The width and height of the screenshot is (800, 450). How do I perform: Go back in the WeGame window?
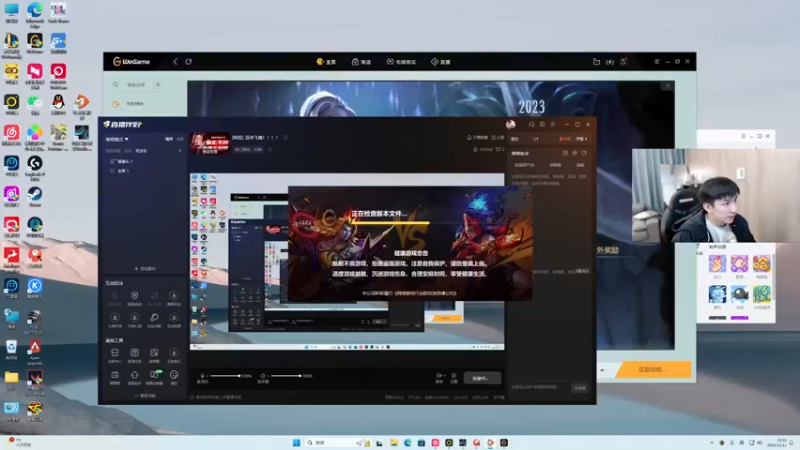pos(175,62)
